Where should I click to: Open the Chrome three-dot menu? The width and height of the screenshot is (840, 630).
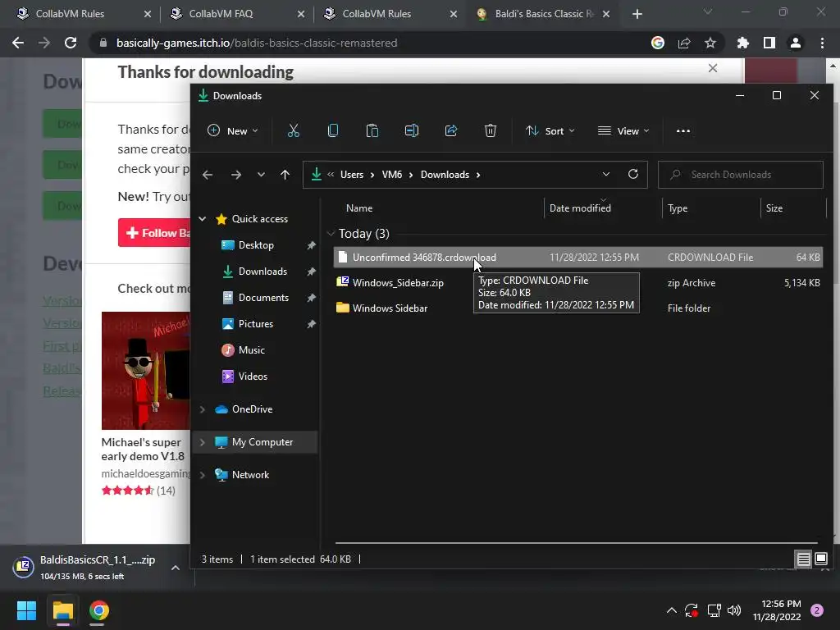822,43
